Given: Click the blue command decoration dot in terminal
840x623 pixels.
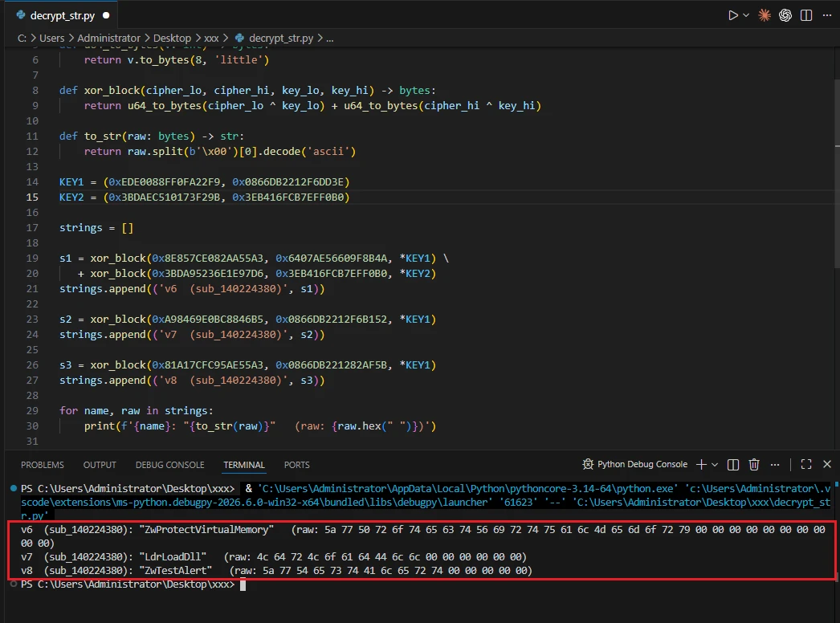Looking at the screenshot, I should click(x=14, y=488).
